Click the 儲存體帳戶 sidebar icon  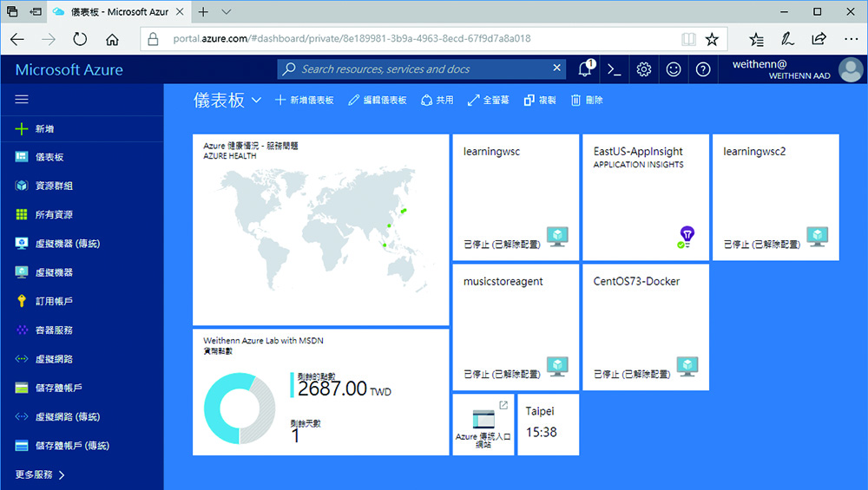[x=22, y=388]
